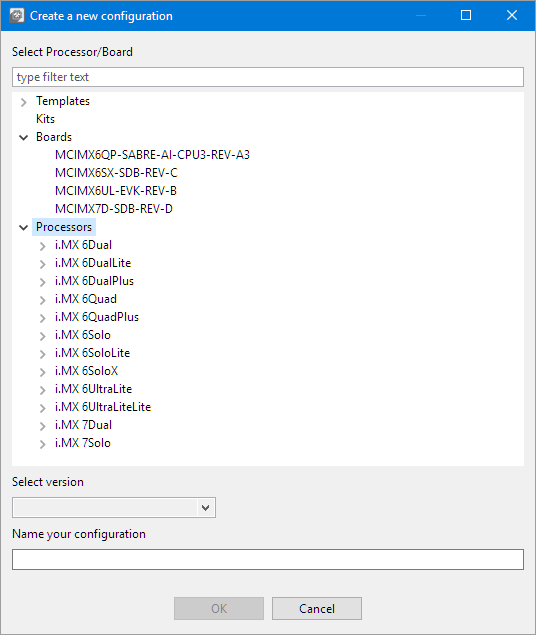This screenshot has width=536, height=635.
Task: Click the Cancel button
Action: click(x=317, y=608)
